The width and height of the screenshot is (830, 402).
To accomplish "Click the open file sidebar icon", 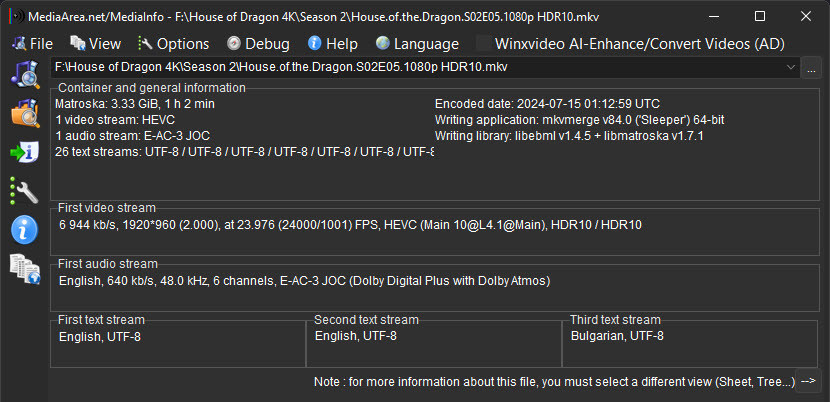I will pyautogui.click(x=24, y=74).
